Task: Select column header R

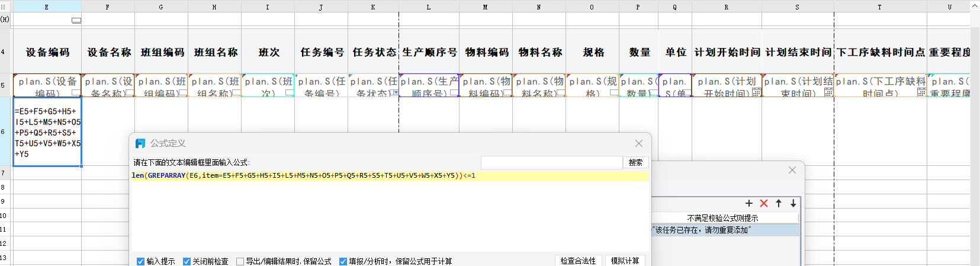Action: [727, 7]
